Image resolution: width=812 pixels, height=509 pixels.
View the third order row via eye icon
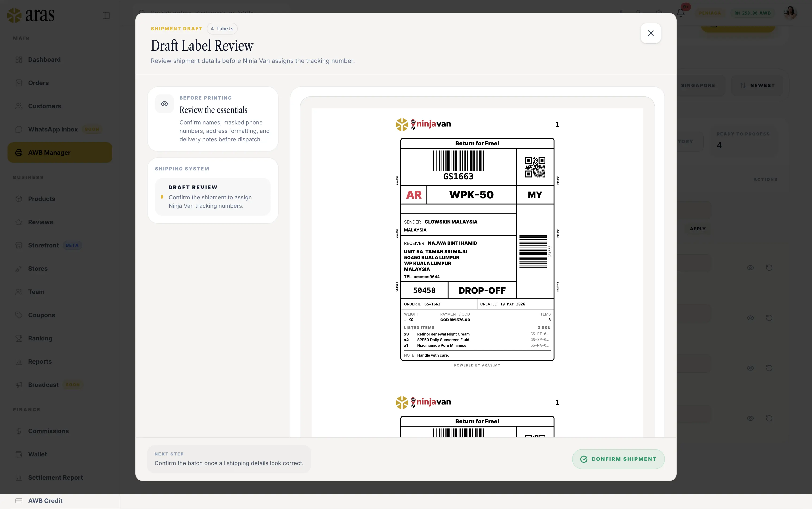coord(750,368)
